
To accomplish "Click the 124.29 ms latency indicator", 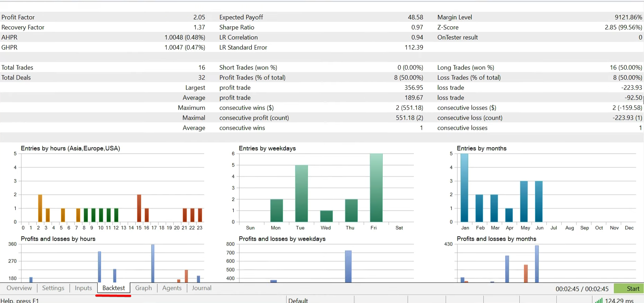I will [619, 300].
